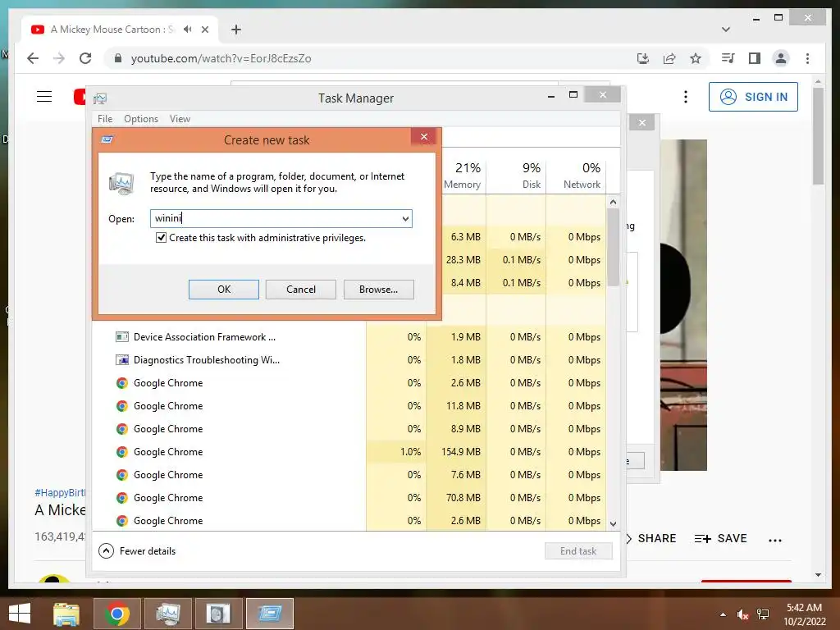Expand the Open combo box dropdown arrow
This screenshot has height=630, width=840.
[x=405, y=218]
